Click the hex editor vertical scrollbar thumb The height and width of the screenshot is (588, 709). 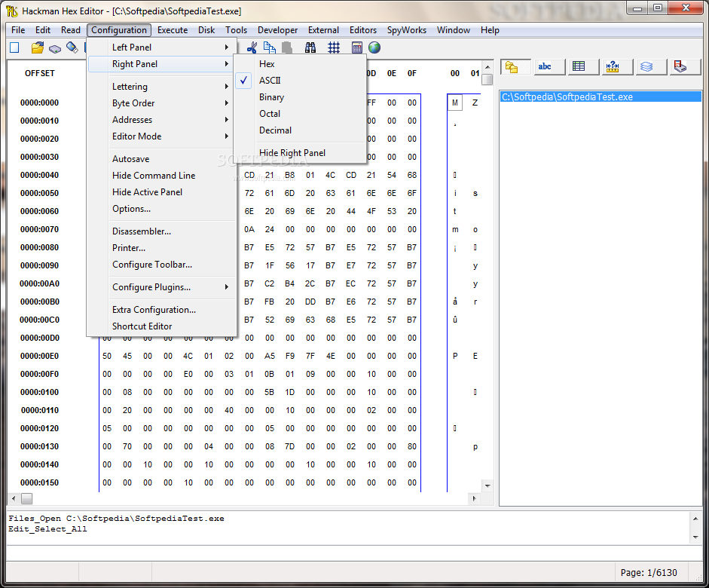click(487, 80)
